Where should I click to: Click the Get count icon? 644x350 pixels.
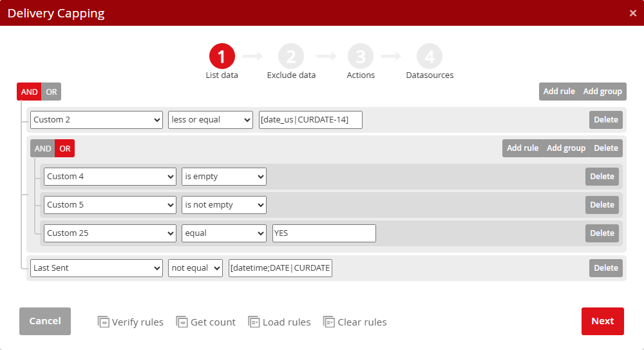[x=182, y=322]
